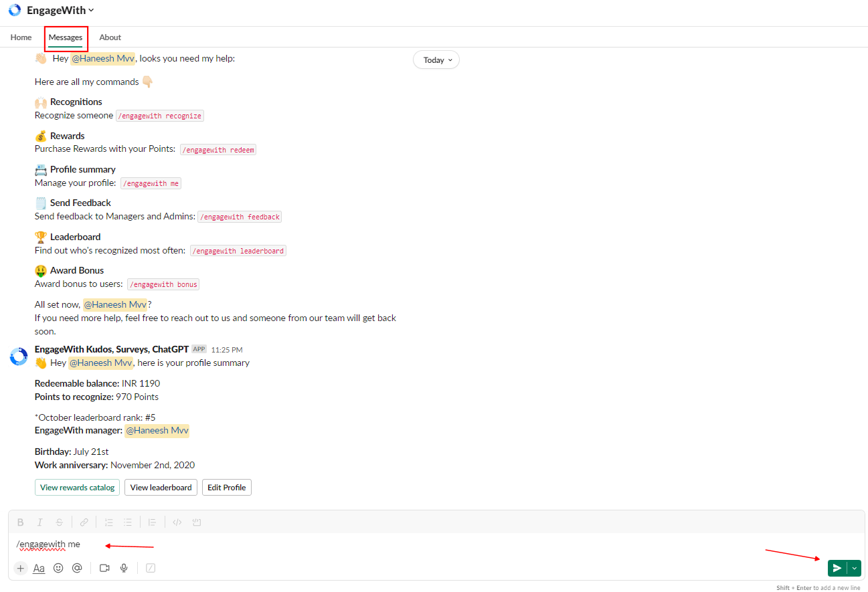This screenshot has width=868, height=592.
Task: Apply blockquote formatting
Action: (153, 522)
